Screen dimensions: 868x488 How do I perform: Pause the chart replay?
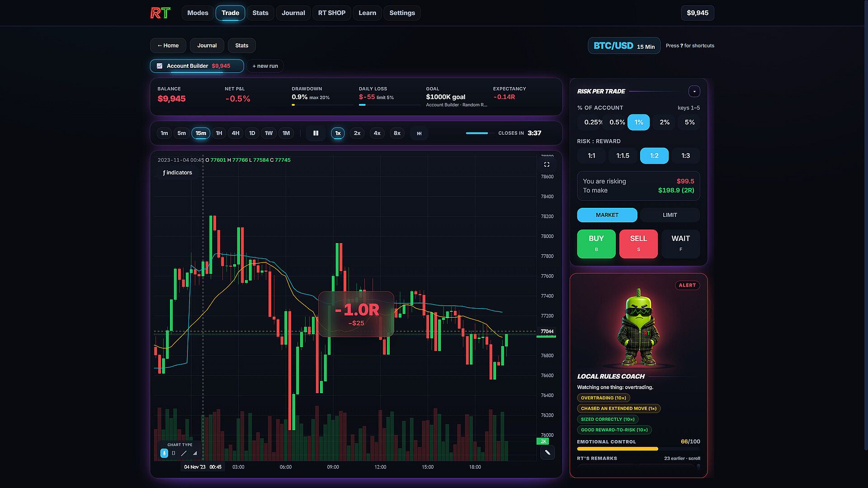pyautogui.click(x=316, y=133)
